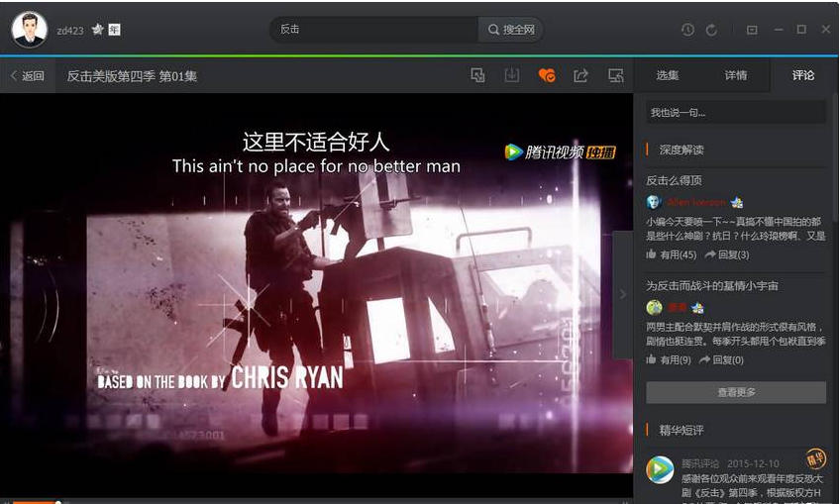Expand more reviews with 查看更多
The width and height of the screenshot is (840, 504).
735,392
